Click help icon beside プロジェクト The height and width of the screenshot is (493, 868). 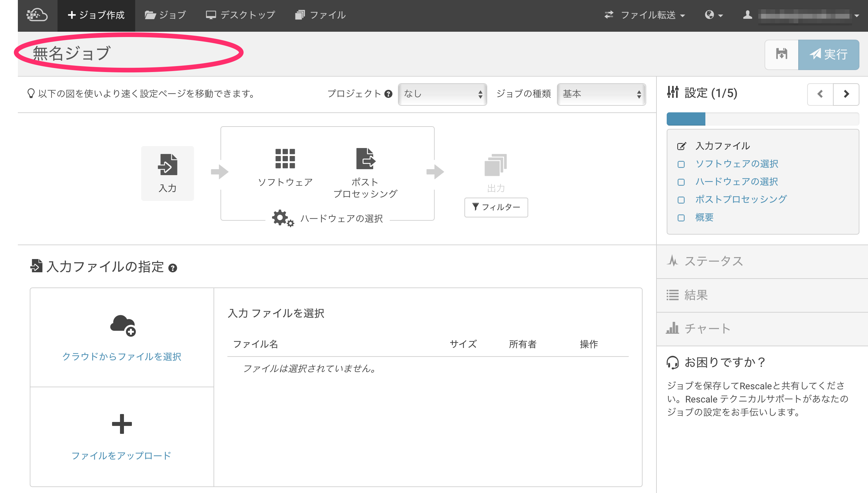point(388,94)
